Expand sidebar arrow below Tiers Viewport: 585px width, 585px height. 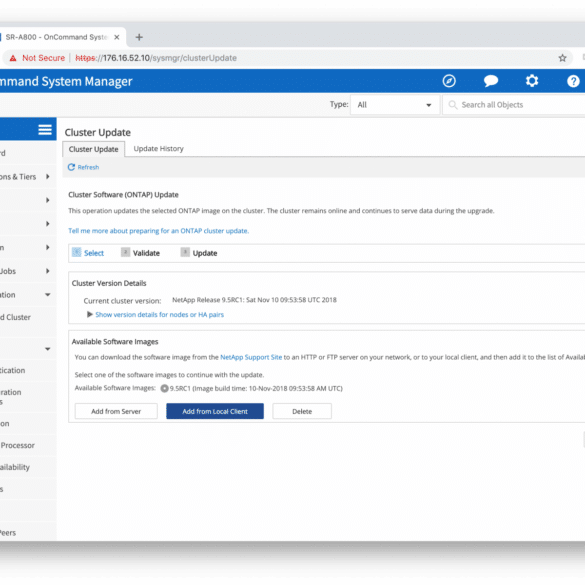(47, 200)
